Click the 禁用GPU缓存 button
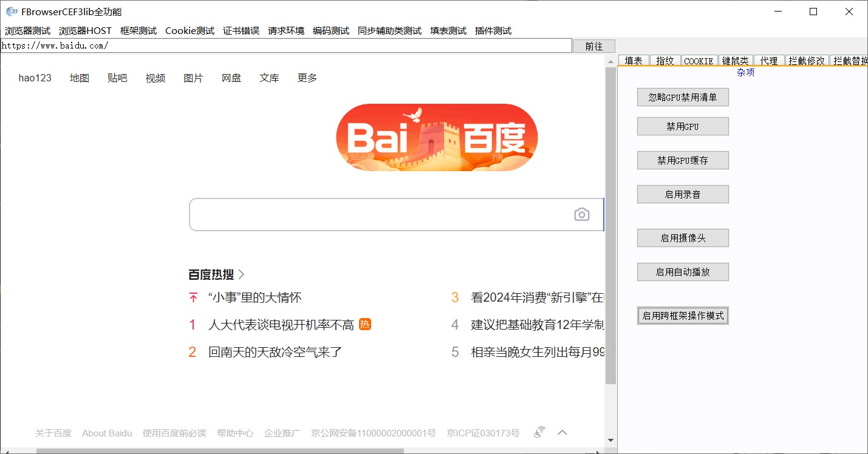Screen dimensions: 868x454 tap(683, 160)
